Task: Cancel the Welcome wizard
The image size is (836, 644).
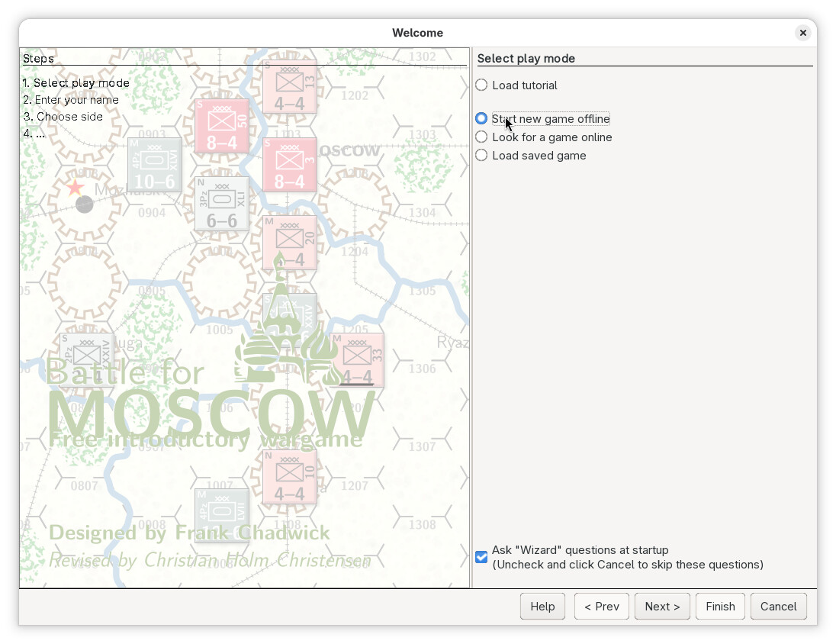Action: [778, 607]
